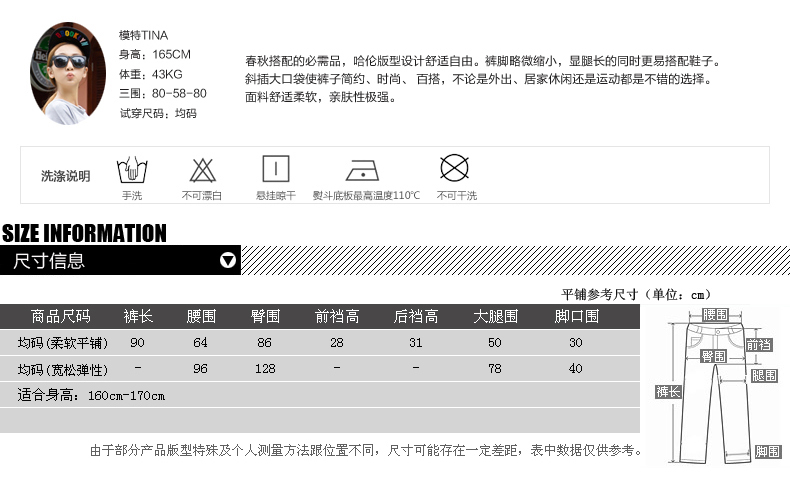Click the 商品尺码 header cell

click(x=60, y=316)
